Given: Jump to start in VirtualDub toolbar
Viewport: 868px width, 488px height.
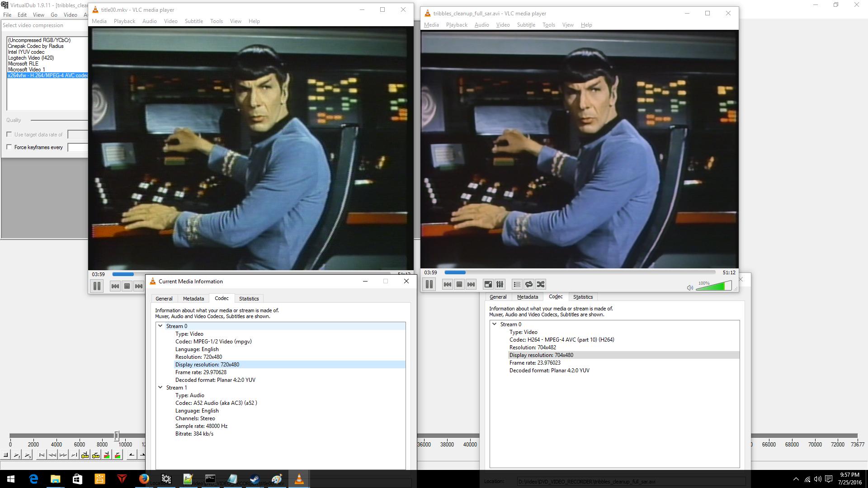Looking at the screenshot, I should pyautogui.click(x=42, y=455).
